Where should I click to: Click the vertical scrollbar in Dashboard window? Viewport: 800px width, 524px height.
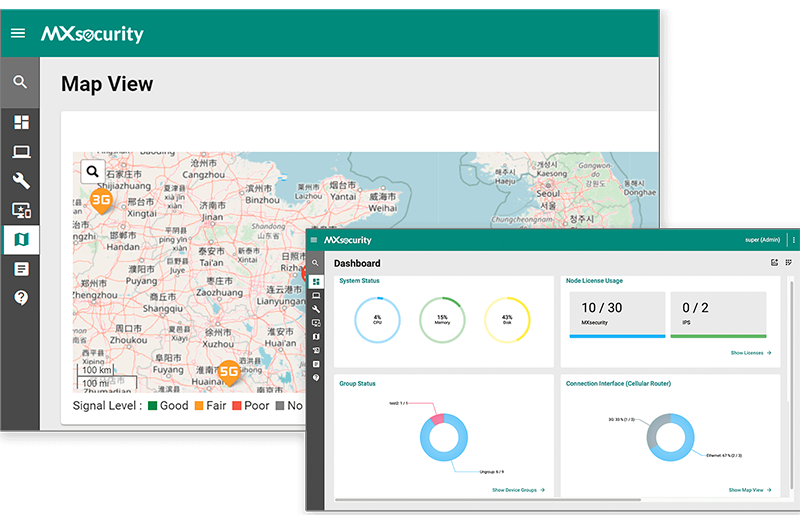click(x=791, y=383)
